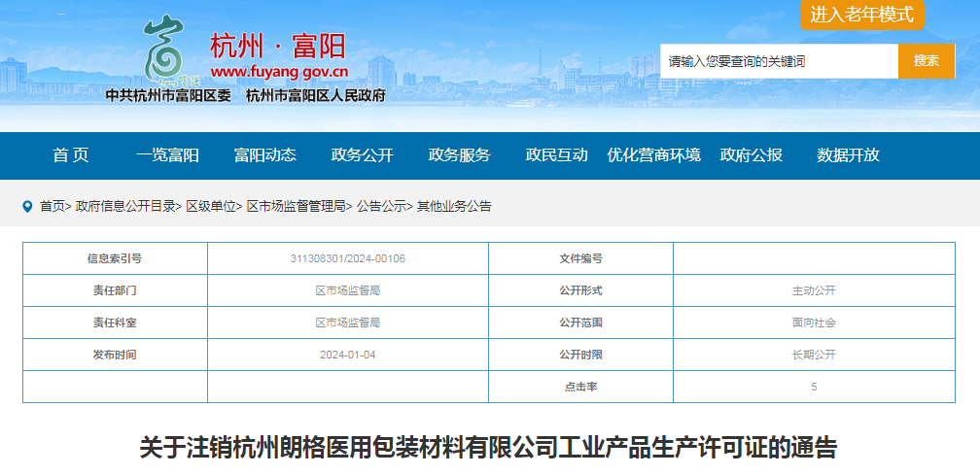Click the 区市场监督管理局 breadcrumb link

tap(297, 207)
